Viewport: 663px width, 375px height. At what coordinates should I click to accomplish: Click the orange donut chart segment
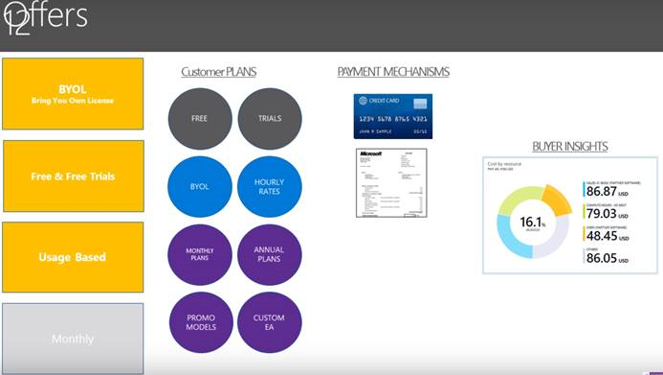(557, 200)
